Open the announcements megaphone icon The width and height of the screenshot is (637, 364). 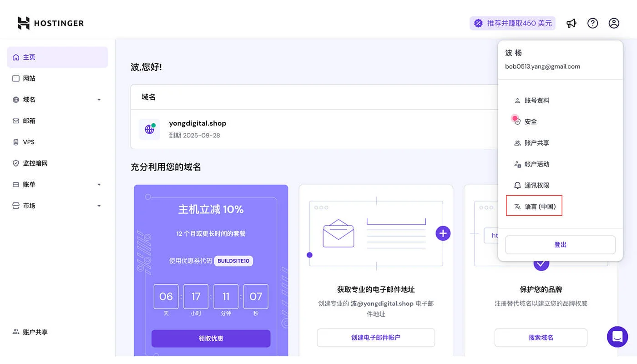pos(571,23)
